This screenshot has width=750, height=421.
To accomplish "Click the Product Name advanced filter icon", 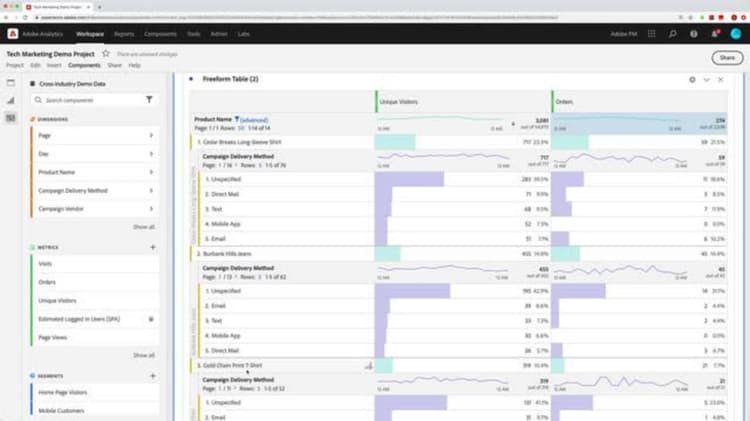I will click(236, 119).
